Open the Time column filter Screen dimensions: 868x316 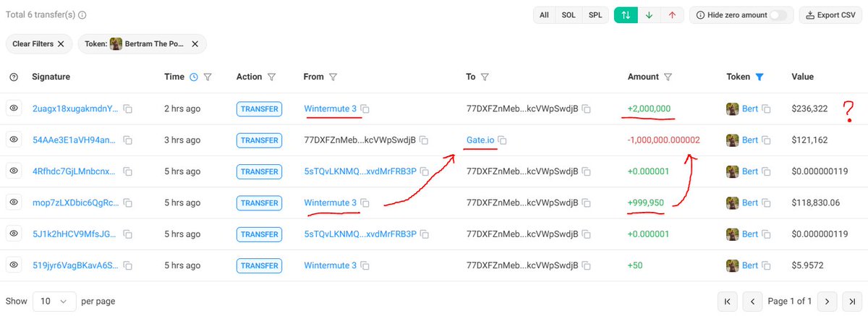point(208,77)
